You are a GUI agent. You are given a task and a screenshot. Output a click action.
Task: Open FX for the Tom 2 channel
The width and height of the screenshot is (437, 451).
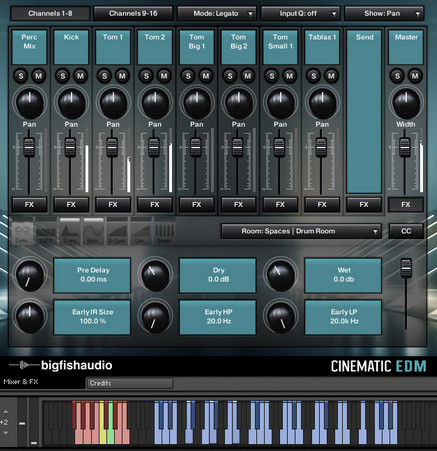155,205
